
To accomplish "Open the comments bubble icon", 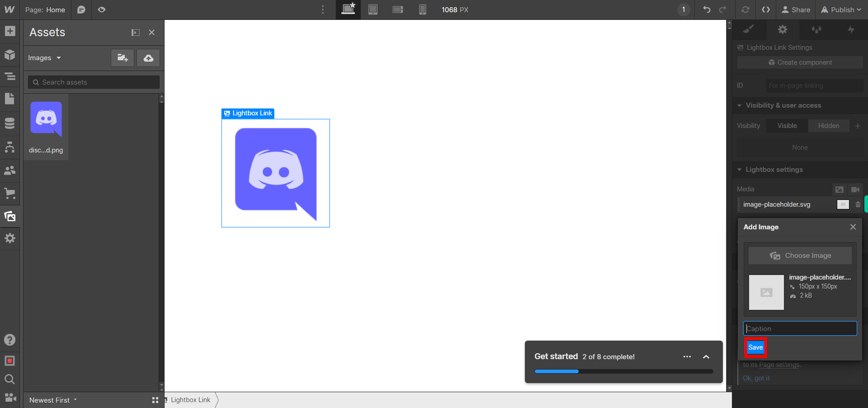I will point(81,9).
